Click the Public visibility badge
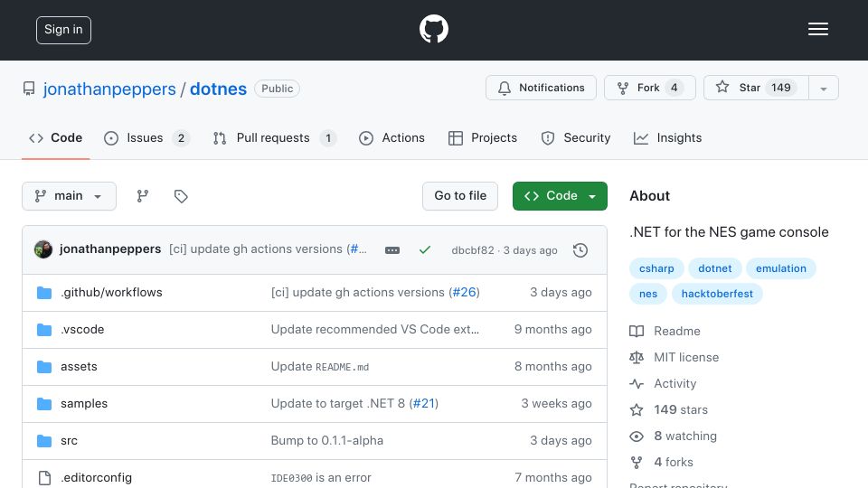Viewport: 868px width, 488px height. [x=277, y=89]
